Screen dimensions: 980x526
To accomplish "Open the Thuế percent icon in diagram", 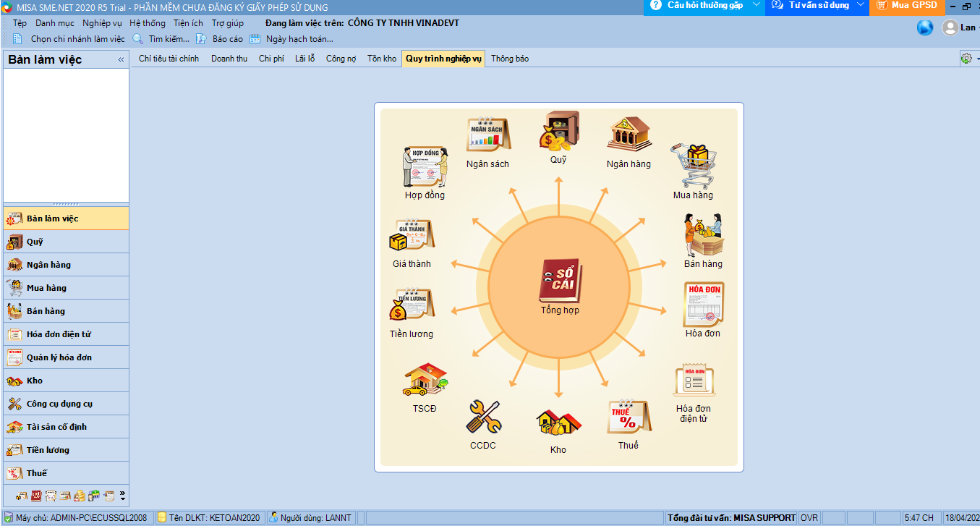I will (x=628, y=418).
